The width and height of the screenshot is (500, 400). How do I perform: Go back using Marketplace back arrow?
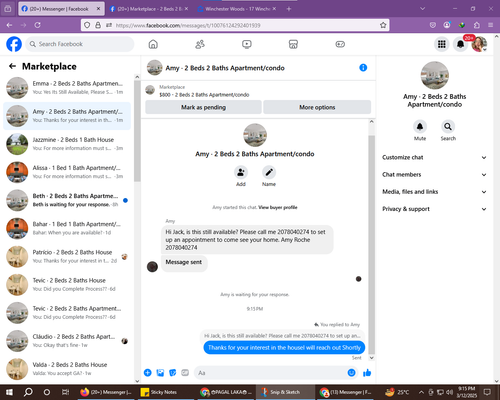point(12,66)
